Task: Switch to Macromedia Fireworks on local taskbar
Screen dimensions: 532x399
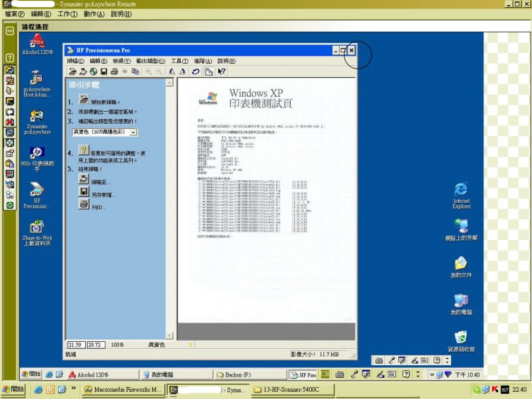Action: tap(124, 390)
